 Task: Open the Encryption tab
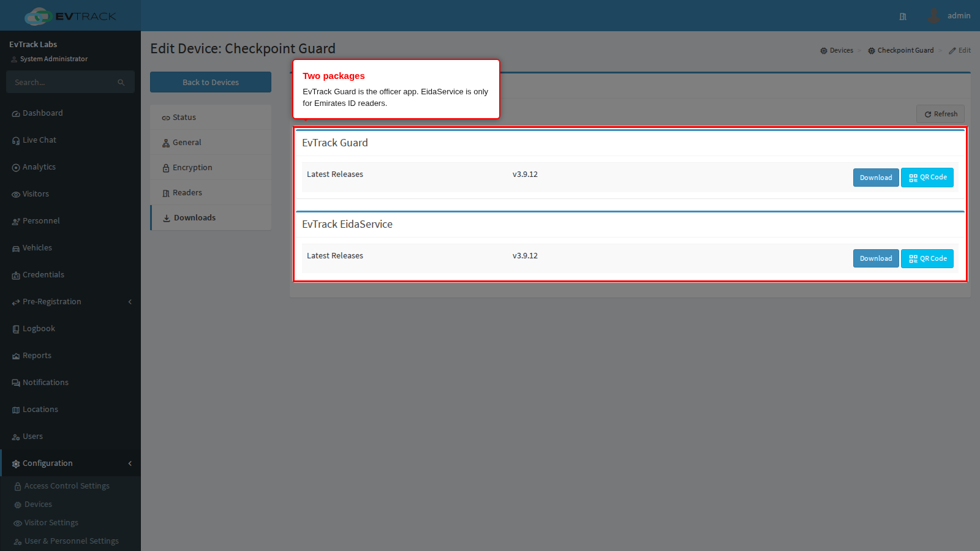coord(211,168)
